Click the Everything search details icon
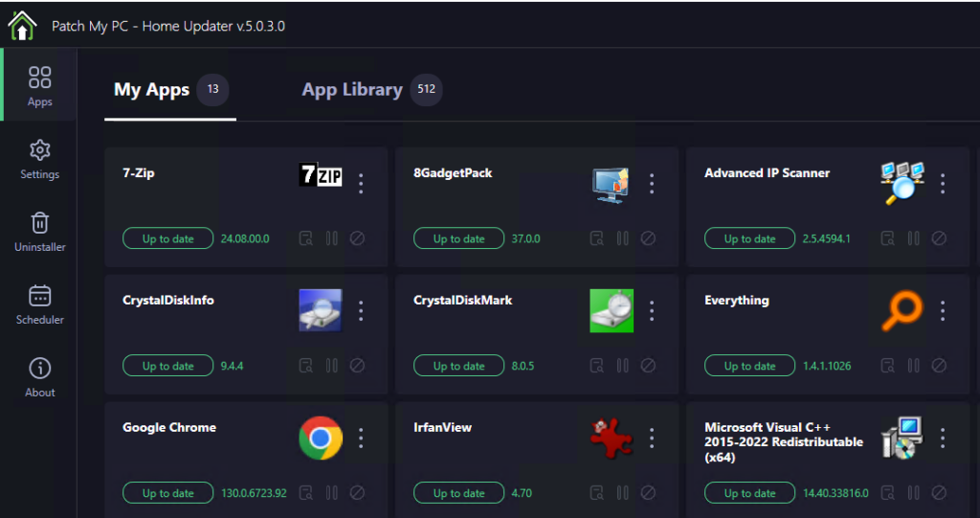Image resolution: width=980 pixels, height=518 pixels. (x=887, y=366)
